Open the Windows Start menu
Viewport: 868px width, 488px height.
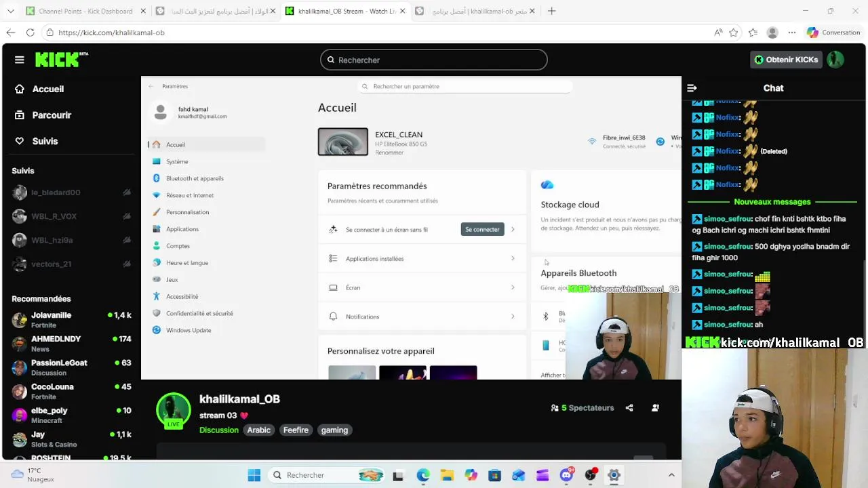click(x=254, y=475)
